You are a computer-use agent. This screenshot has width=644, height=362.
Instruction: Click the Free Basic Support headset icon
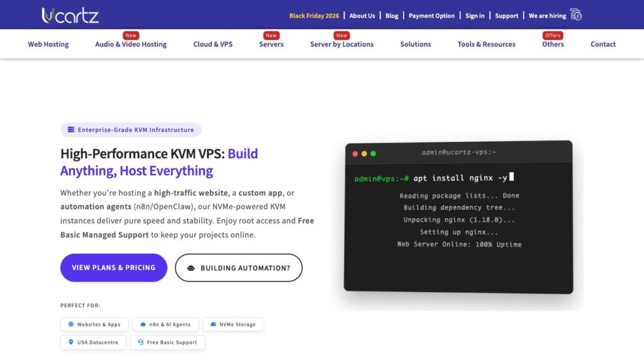[141, 343]
